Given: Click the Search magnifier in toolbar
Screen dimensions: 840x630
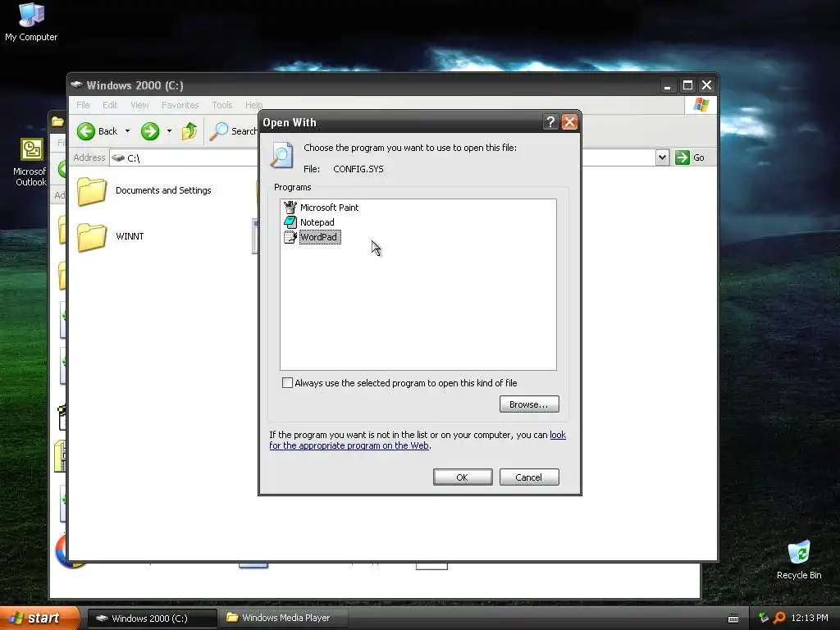Looking at the screenshot, I should [218, 131].
